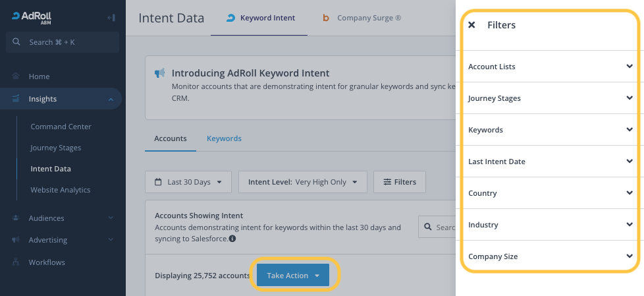Open the Intent Level dropdown

pyautogui.click(x=302, y=182)
